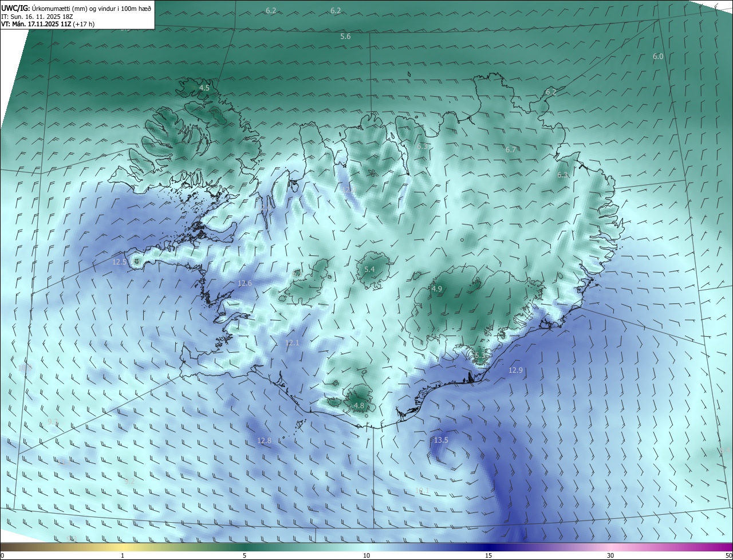Click the 6.7 value on the map
Screen dimensions: 733x560
pyautogui.click(x=511, y=149)
